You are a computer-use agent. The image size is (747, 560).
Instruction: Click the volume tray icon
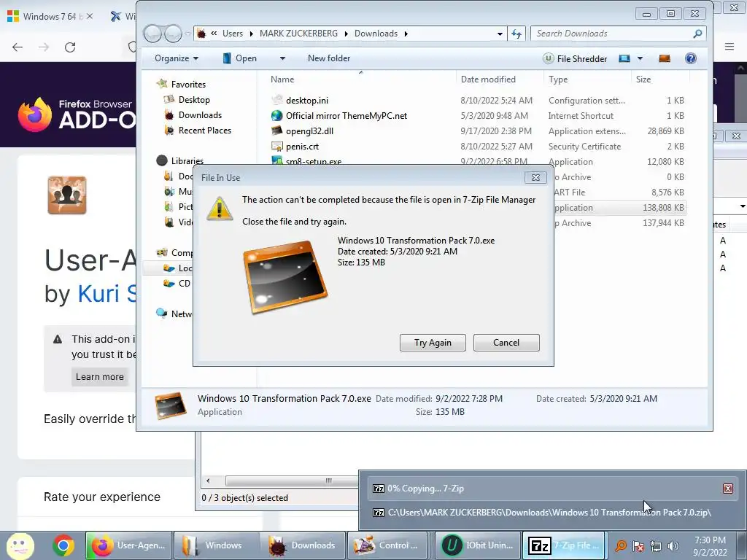pyautogui.click(x=673, y=546)
